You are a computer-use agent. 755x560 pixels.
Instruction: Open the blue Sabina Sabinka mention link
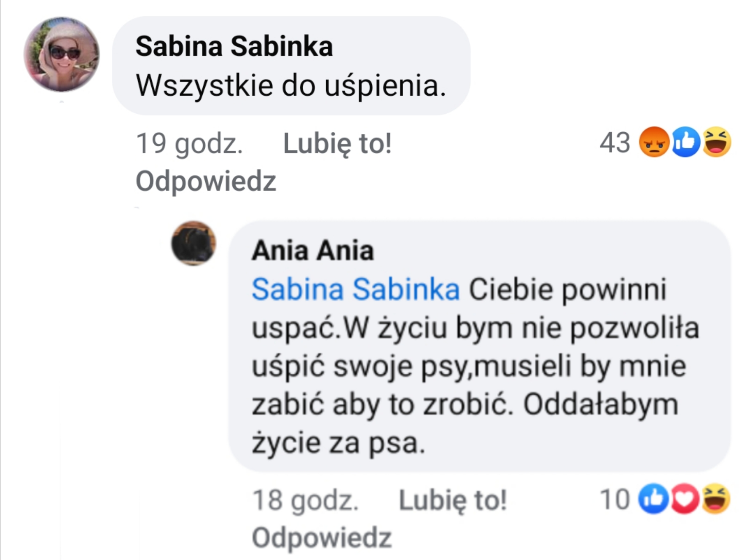(355, 289)
